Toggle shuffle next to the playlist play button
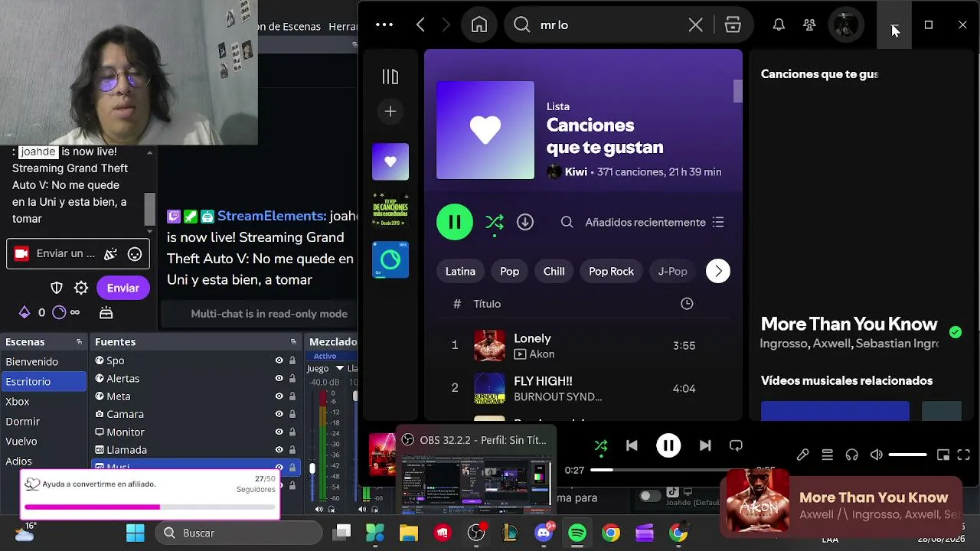The width and height of the screenshot is (980, 551). click(x=495, y=222)
